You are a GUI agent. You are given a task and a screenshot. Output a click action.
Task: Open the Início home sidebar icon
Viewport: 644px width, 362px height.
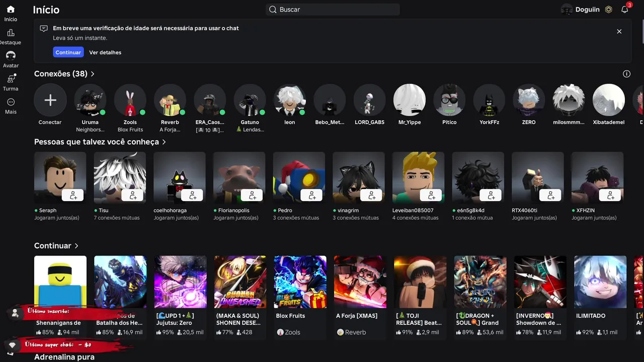click(11, 10)
